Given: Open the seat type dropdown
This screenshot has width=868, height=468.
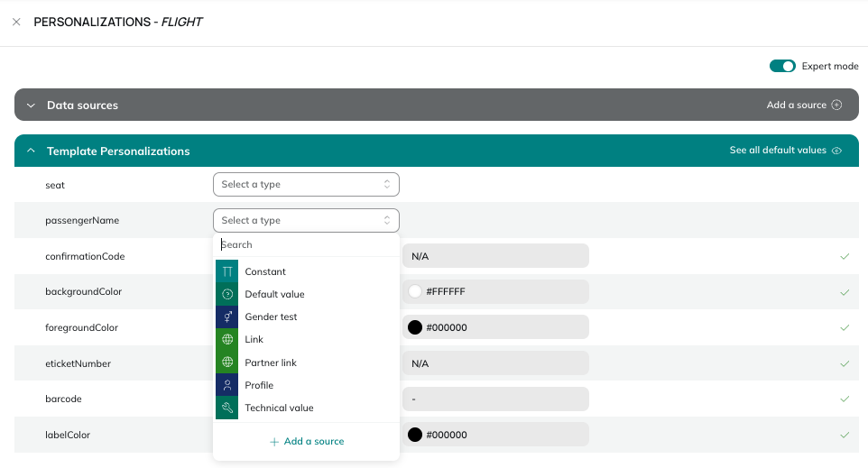Looking at the screenshot, I should pos(306,184).
